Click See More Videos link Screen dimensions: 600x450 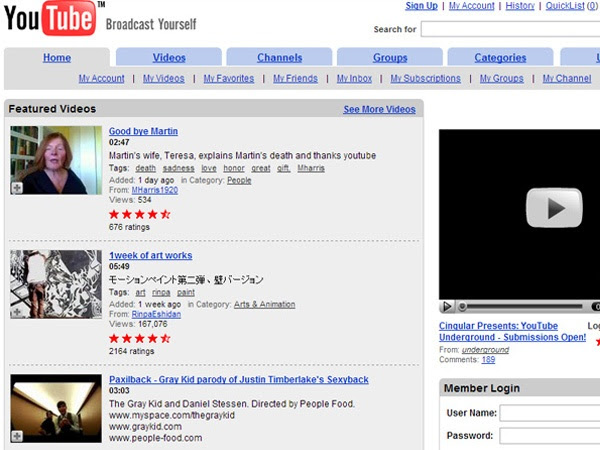click(380, 109)
